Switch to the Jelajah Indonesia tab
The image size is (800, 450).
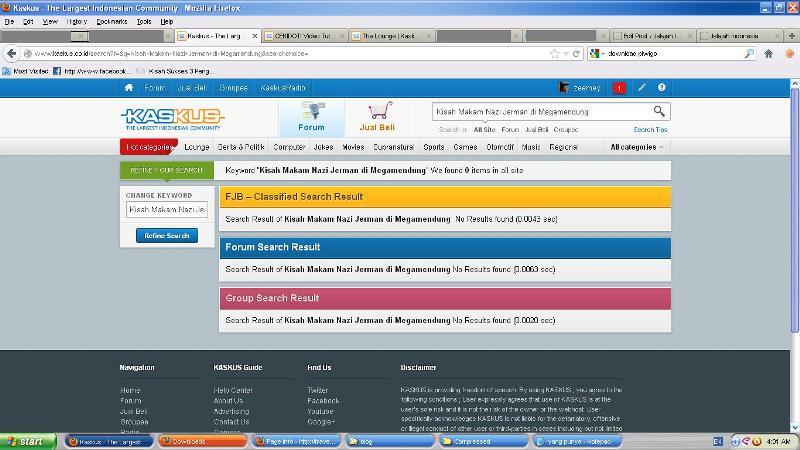click(x=740, y=36)
